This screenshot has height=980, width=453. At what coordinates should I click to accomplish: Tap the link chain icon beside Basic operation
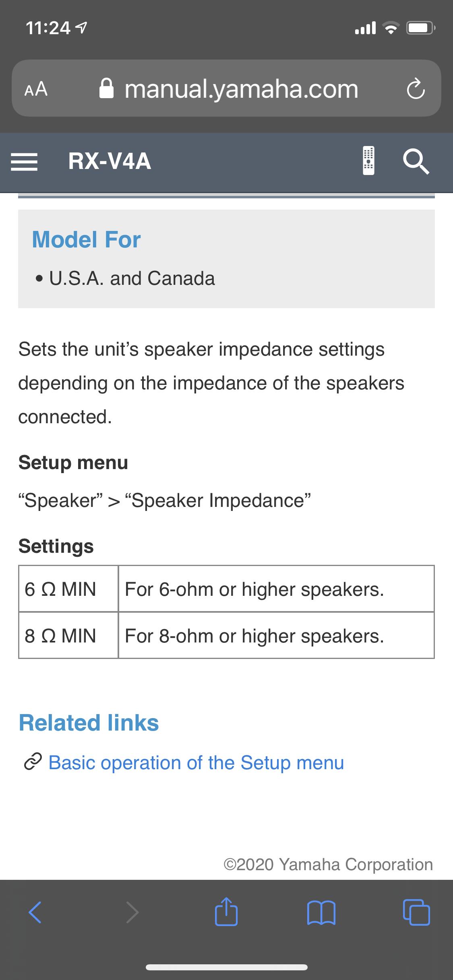32,763
